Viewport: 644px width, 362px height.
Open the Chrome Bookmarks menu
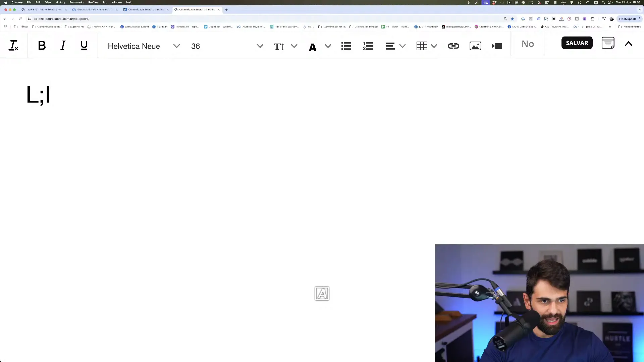tap(76, 2)
